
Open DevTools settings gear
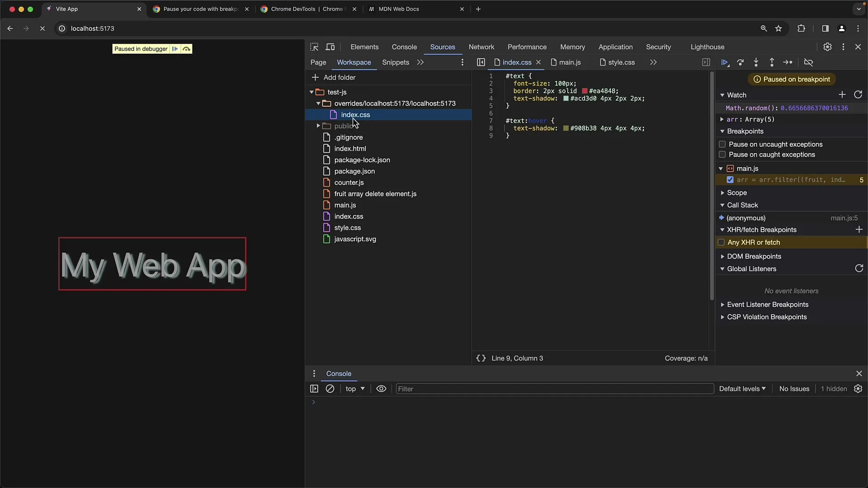[x=827, y=47]
